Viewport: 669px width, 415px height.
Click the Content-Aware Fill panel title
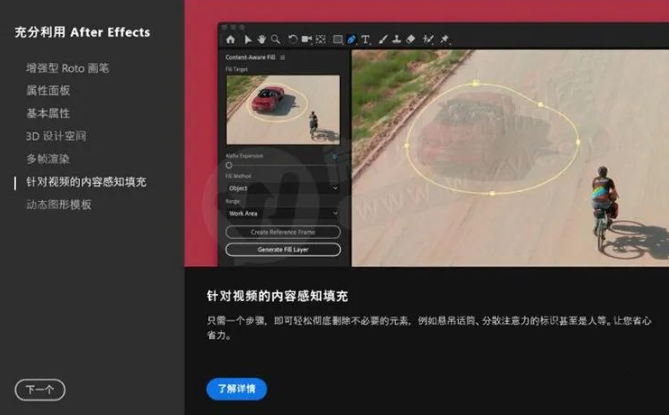point(250,57)
